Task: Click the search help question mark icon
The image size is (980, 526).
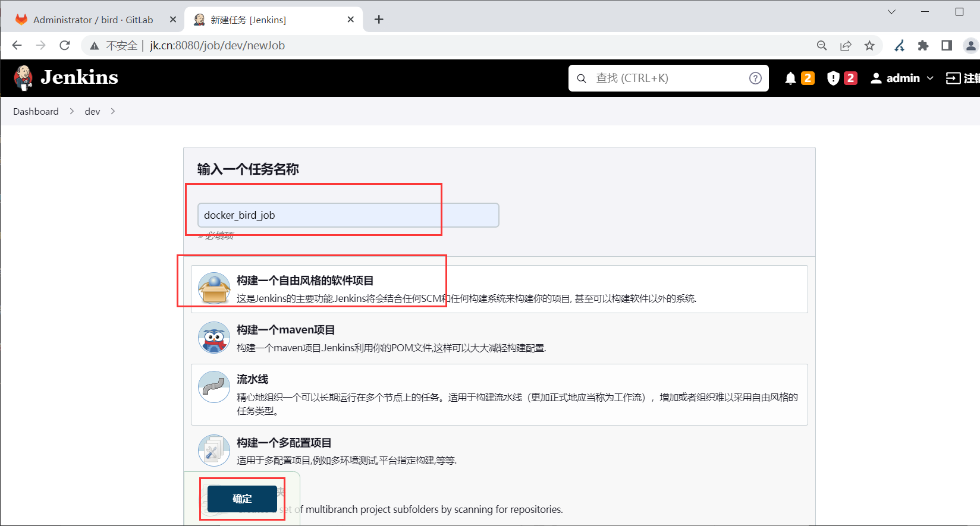Action: pos(755,78)
